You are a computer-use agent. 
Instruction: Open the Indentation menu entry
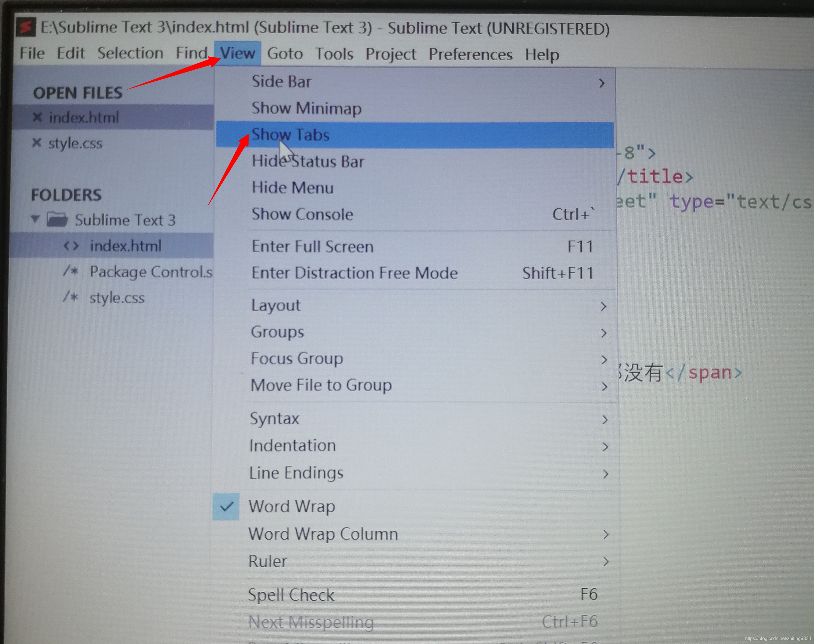tap(415, 446)
